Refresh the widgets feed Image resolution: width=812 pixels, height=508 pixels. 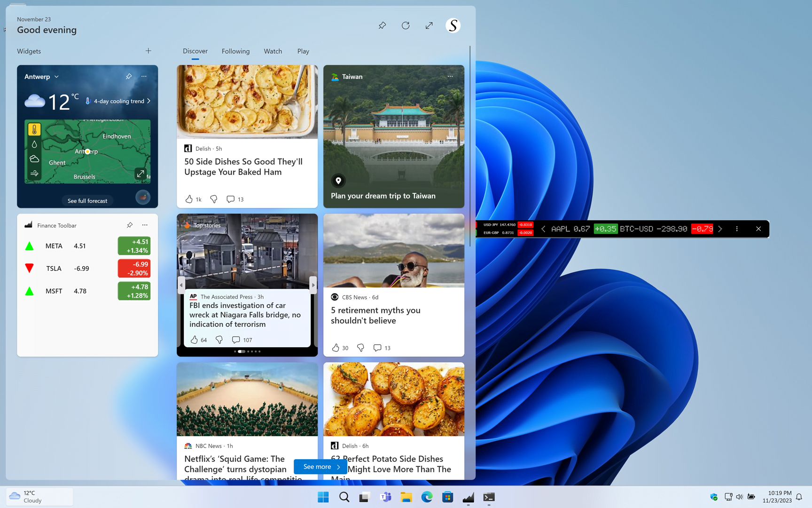[405, 25]
